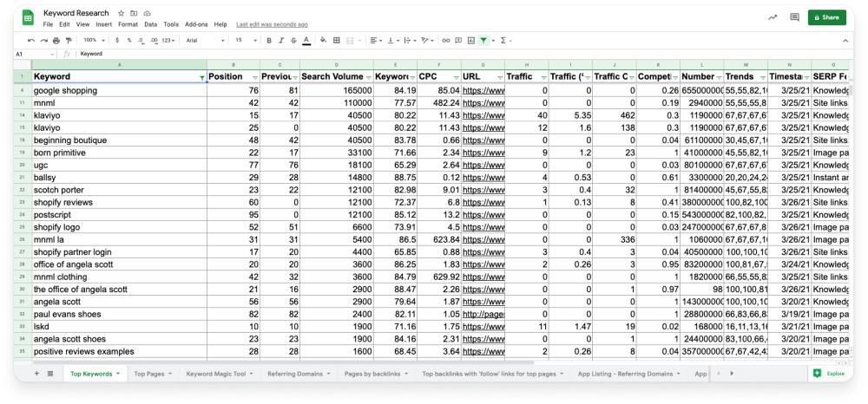Open the Functions sigma icon
Image resolution: width=868 pixels, height=404 pixels.
tap(503, 41)
